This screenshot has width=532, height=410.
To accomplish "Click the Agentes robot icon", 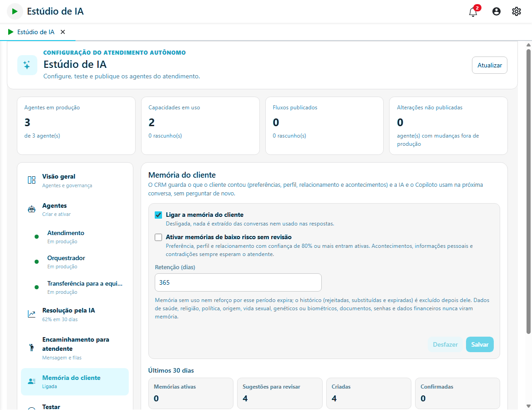I will pos(31,209).
